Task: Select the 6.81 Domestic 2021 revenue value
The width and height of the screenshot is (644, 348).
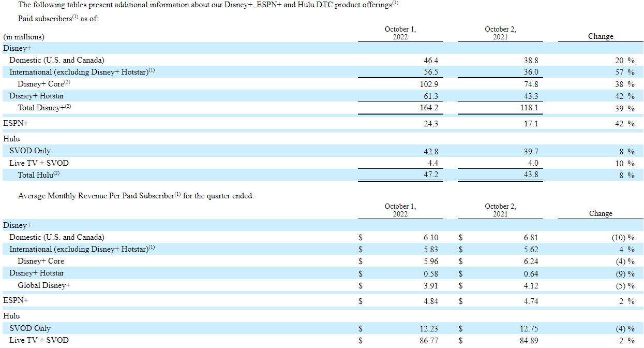Action: coord(531,238)
